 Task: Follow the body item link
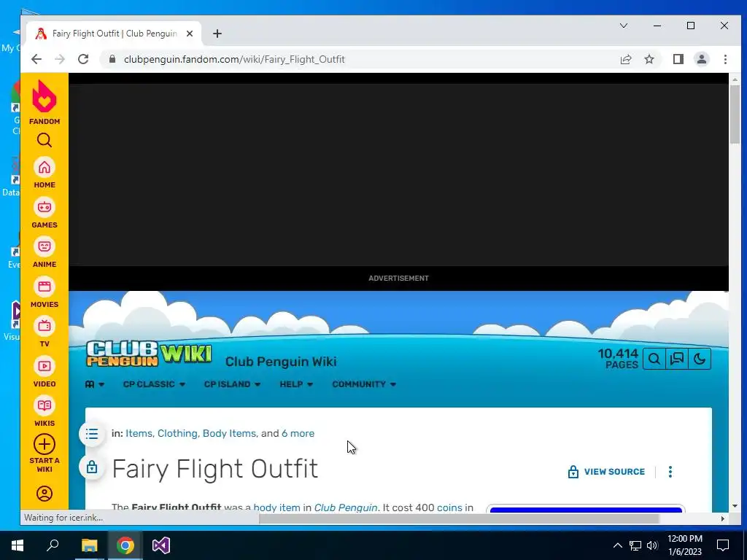click(x=276, y=507)
